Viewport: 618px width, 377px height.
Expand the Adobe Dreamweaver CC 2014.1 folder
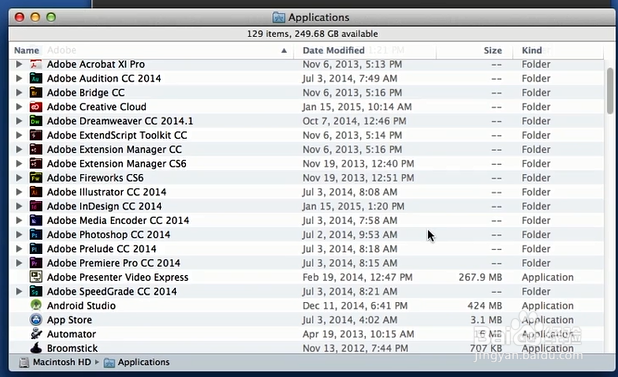pyautogui.click(x=19, y=121)
